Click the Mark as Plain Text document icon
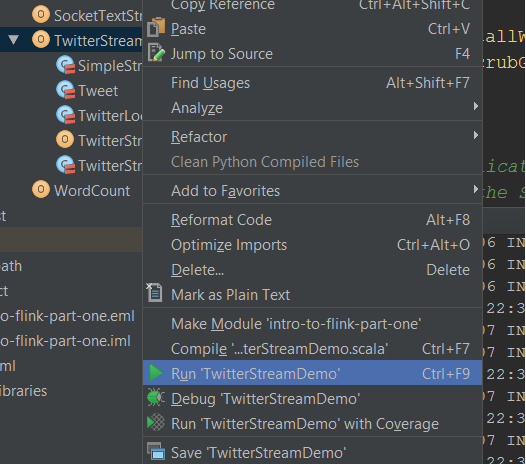The width and height of the screenshot is (526, 464). [x=154, y=293]
